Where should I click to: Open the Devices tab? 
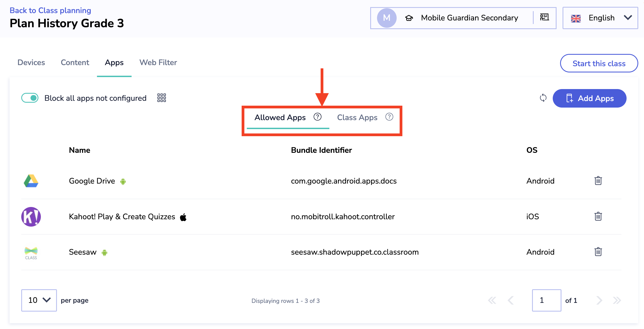(x=31, y=63)
